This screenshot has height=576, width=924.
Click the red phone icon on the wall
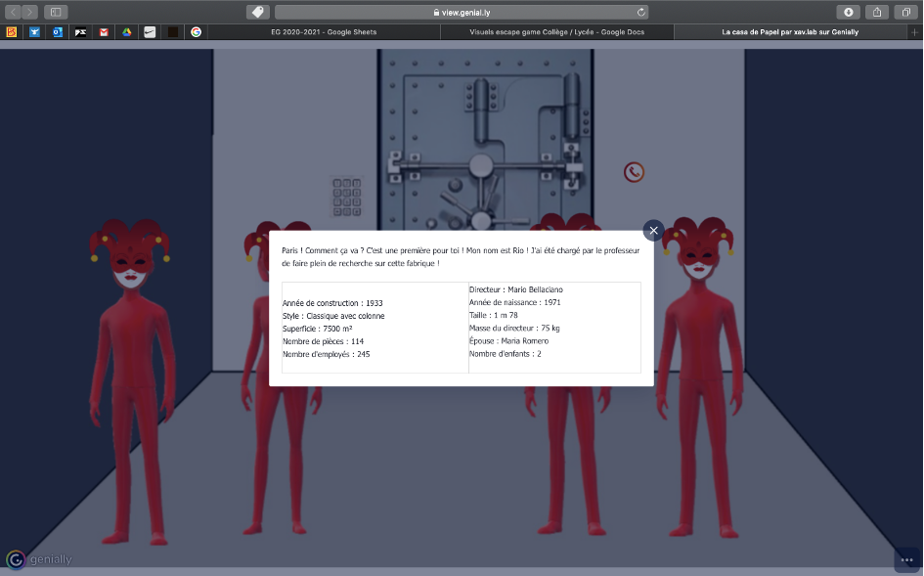[x=634, y=172]
